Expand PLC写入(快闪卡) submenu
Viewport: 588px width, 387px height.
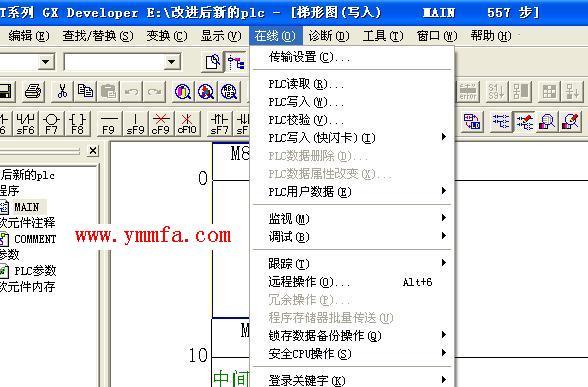[x=352, y=138]
